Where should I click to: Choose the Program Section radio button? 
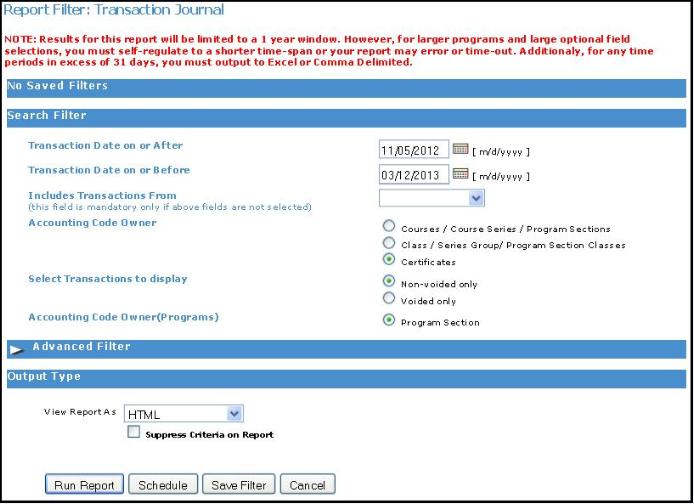pyautogui.click(x=389, y=319)
